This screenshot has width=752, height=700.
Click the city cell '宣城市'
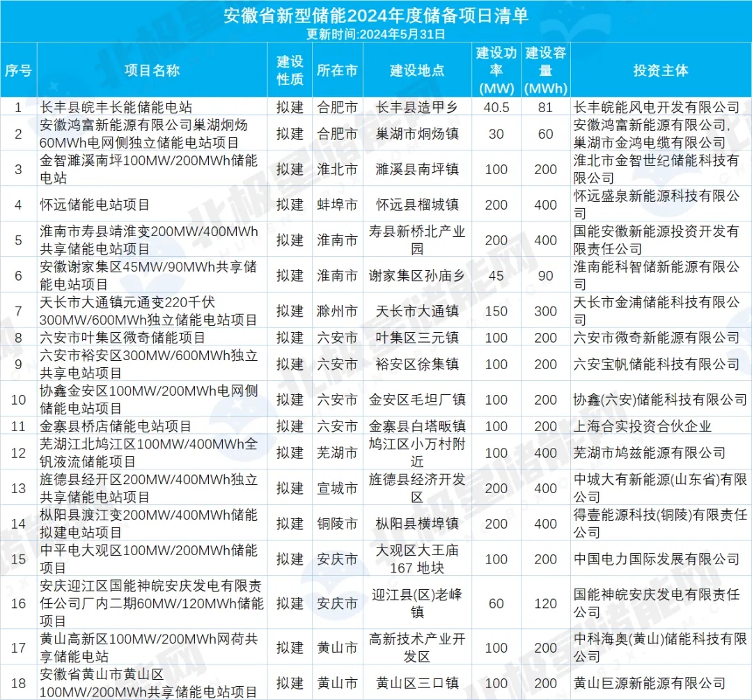(x=337, y=488)
